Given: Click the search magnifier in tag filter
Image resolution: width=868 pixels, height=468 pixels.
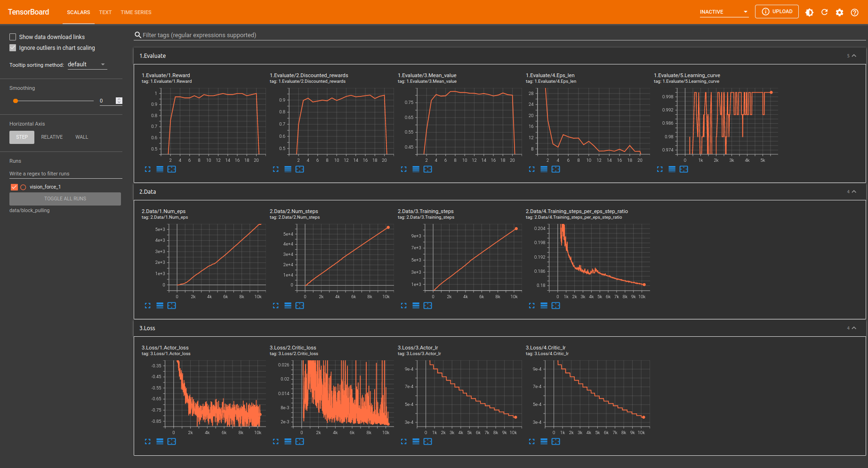Looking at the screenshot, I should tap(138, 35).
